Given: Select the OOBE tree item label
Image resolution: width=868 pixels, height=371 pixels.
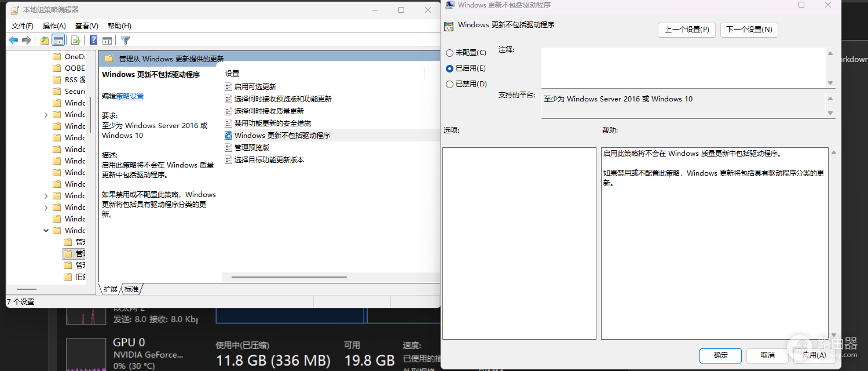Looking at the screenshot, I should click(x=75, y=68).
